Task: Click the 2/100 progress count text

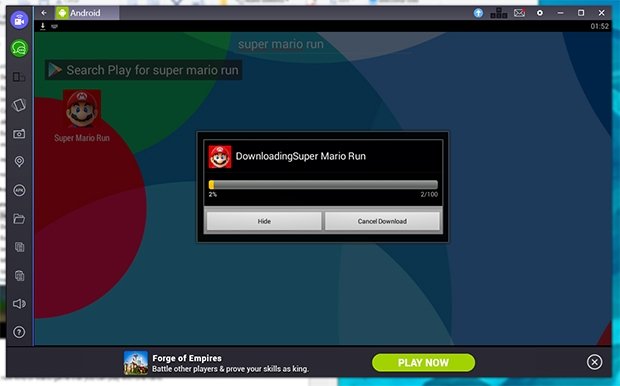Action: click(429, 194)
